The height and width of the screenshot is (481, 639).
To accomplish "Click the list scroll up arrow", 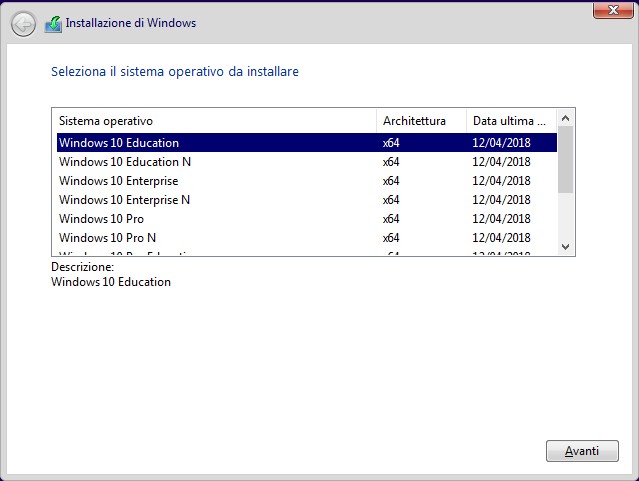I will 565,119.
